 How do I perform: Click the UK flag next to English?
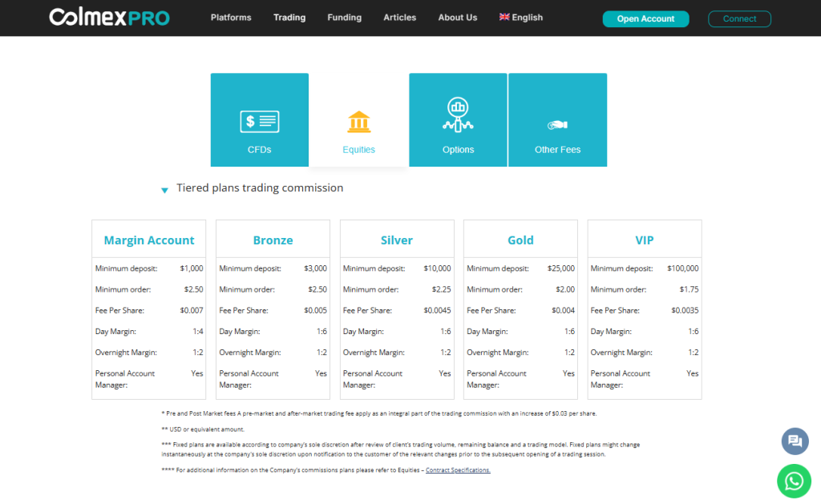pos(503,17)
